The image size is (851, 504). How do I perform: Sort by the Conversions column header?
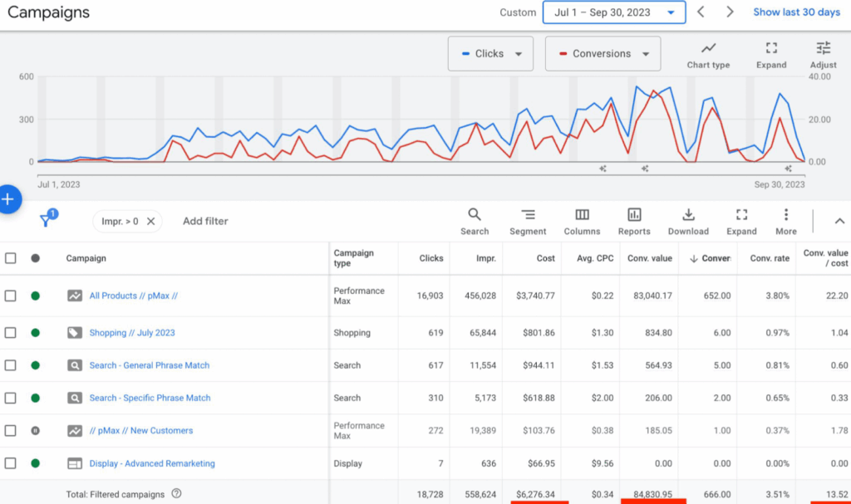pos(711,258)
